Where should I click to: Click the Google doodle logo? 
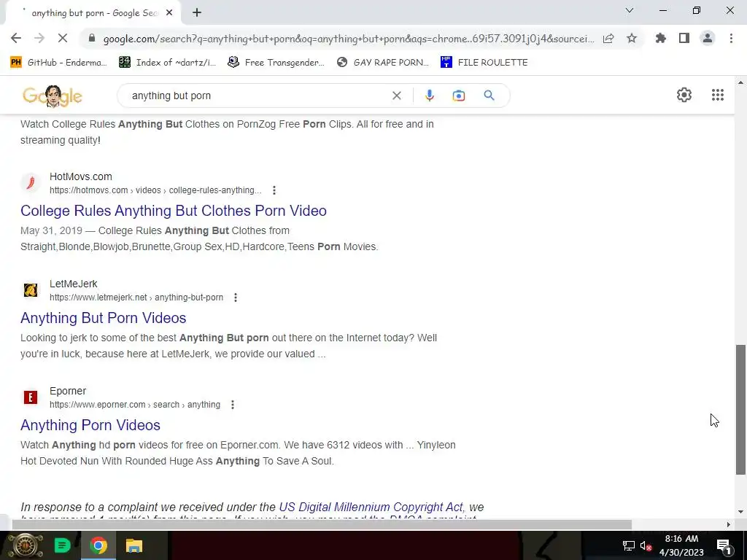point(53,96)
